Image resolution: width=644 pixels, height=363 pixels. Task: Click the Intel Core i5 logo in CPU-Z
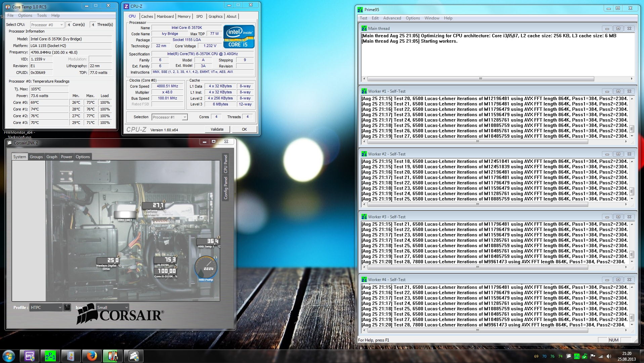click(x=239, y=37)
